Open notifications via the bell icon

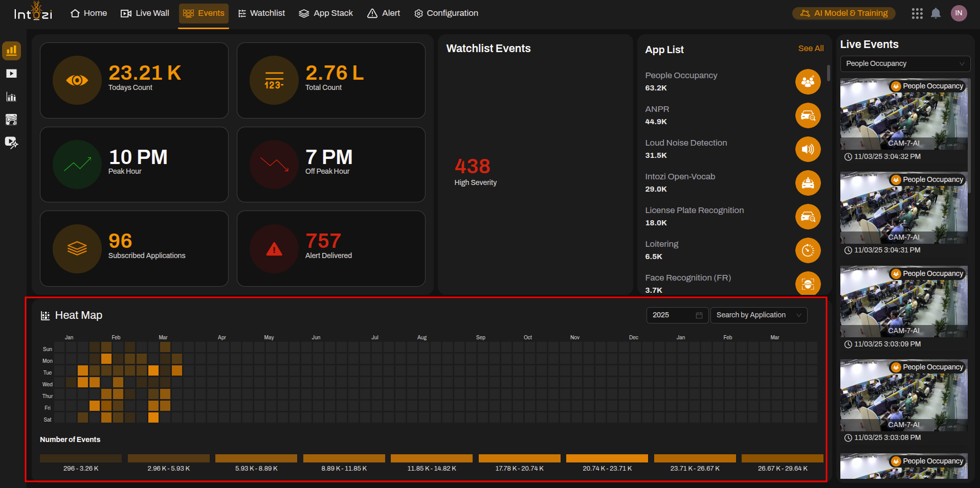pos(936,13)
